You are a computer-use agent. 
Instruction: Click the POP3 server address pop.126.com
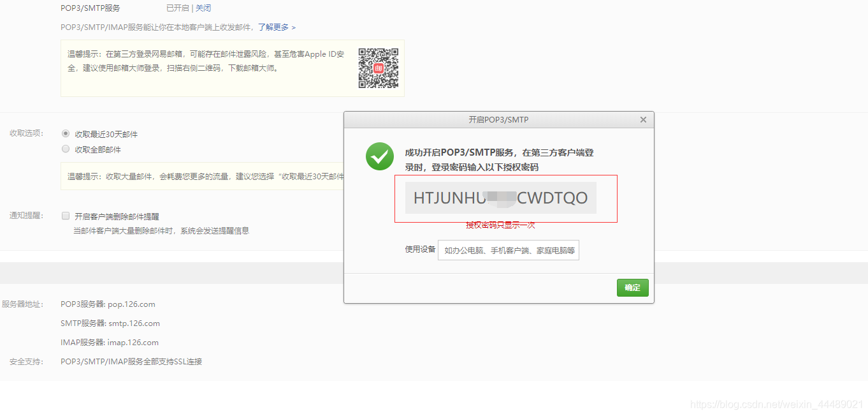131,304
